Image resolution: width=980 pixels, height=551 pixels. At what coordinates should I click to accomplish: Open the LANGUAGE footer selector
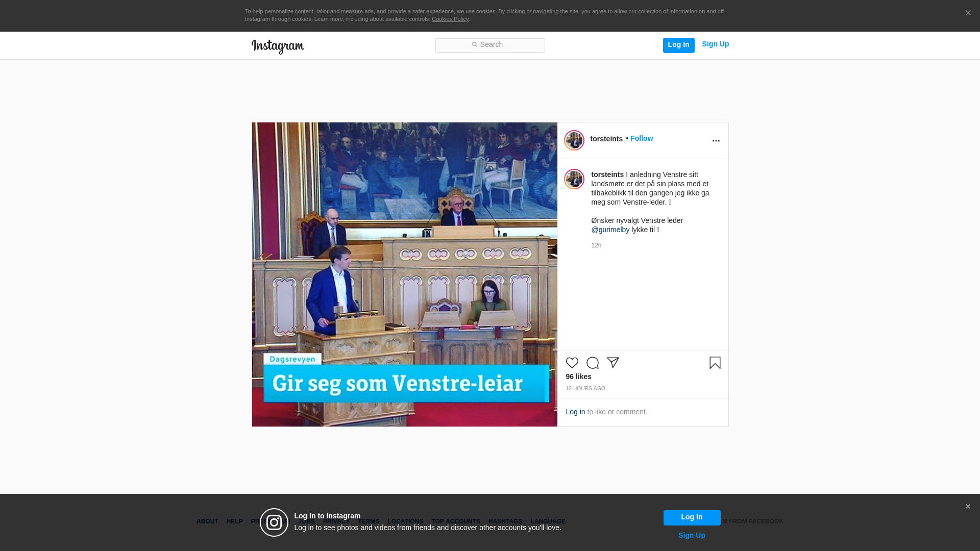point(548,521)
